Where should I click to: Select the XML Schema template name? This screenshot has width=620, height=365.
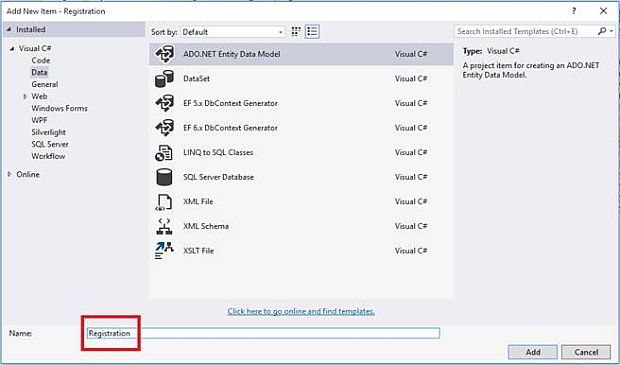click(206, 226)
